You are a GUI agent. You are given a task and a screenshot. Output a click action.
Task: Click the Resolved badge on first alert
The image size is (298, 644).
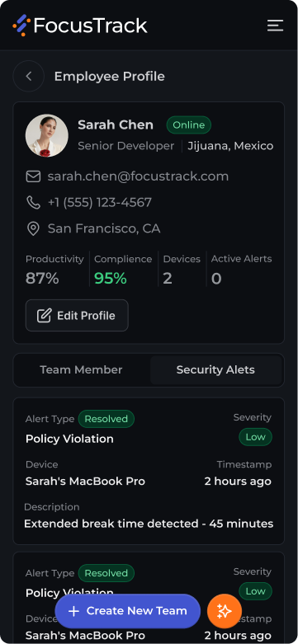pos(106,419)
